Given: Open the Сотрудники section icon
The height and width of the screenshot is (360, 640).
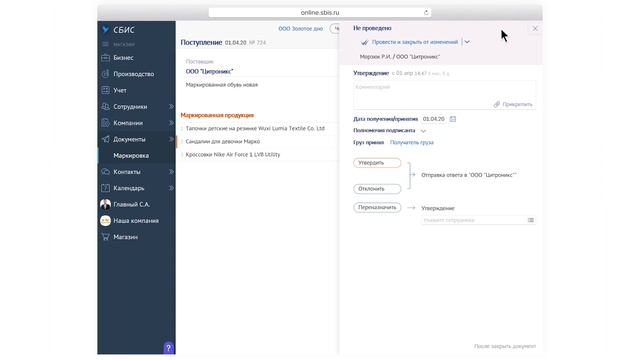Looking at the screenshot, I should point(105,107).
